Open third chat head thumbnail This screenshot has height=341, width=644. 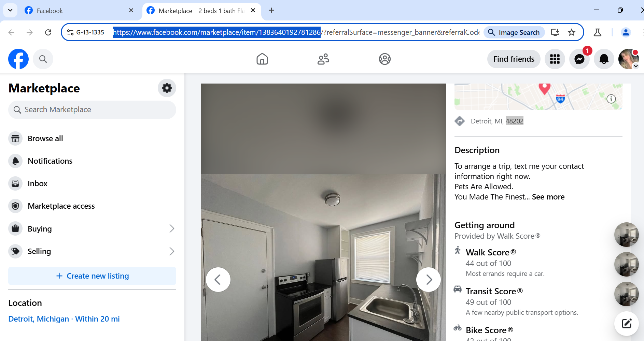click(627, 294)
